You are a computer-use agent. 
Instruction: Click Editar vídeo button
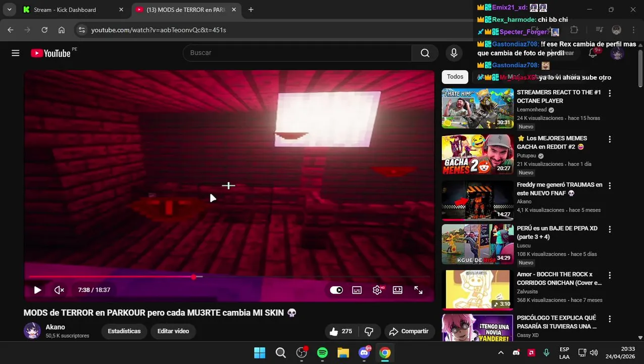(173, 331)
